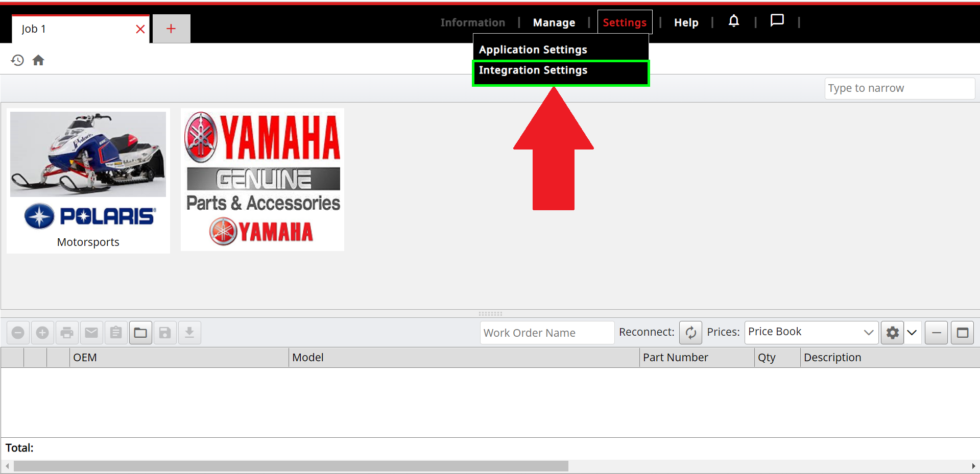Add a new job tab with plus
Viewport: 980px width, 474px height.
171,29
